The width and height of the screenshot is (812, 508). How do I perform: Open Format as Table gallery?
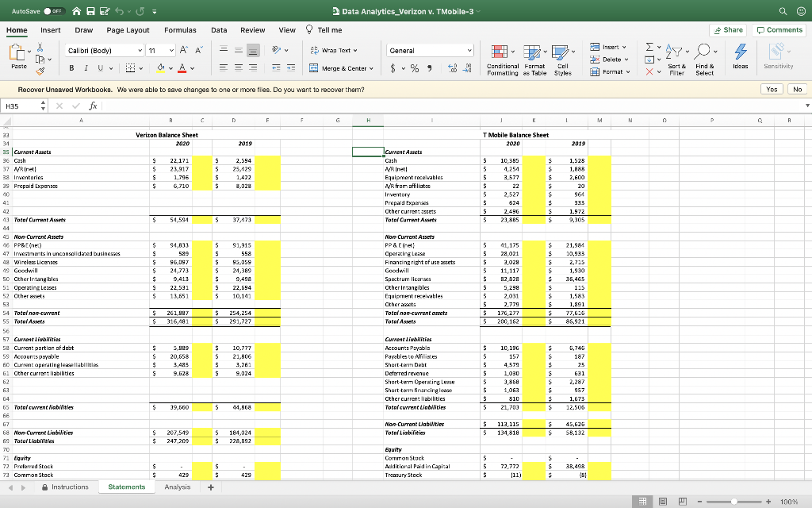click(534, 60)
